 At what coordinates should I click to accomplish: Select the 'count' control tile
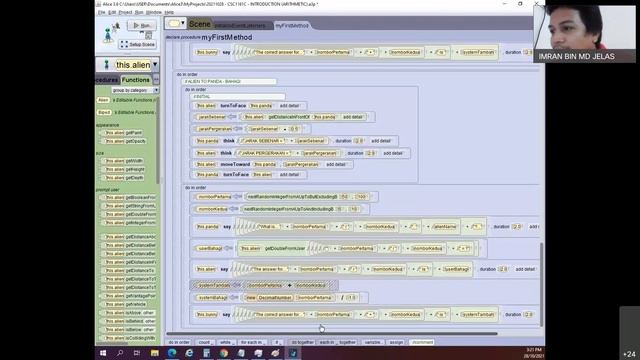[204, 342]
